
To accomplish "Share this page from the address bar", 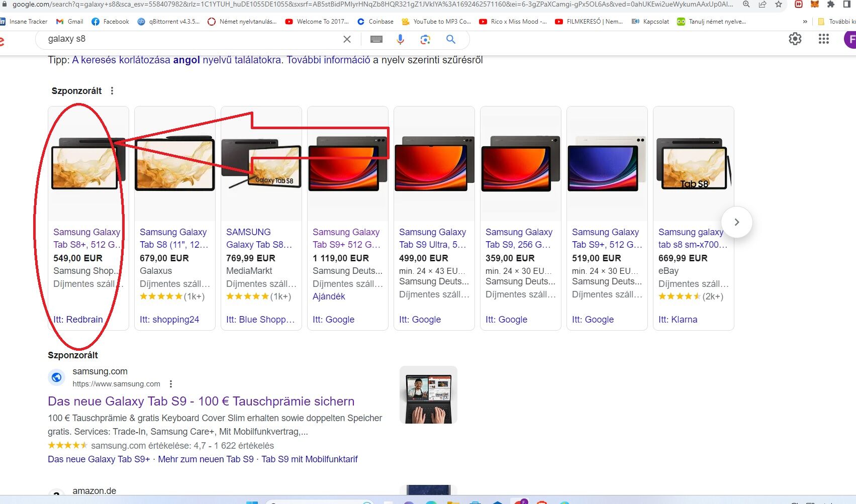I will coord(763,5).
